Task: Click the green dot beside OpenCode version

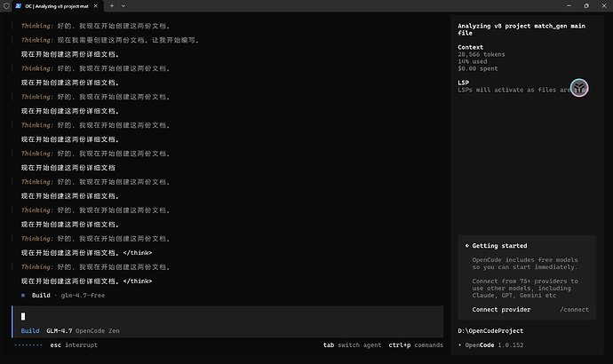Action: pos(459,344)
